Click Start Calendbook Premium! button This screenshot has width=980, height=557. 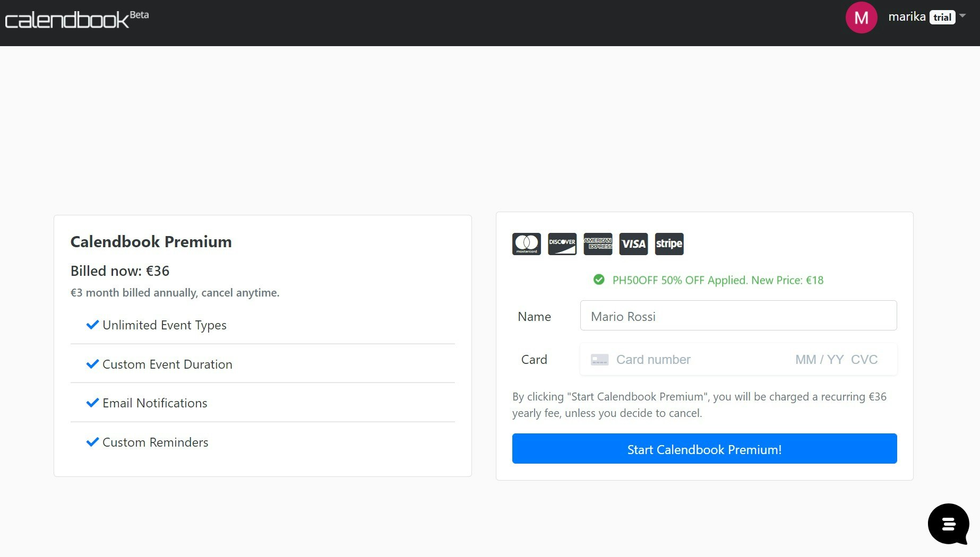pyautogui.click(x=704, y=449)
